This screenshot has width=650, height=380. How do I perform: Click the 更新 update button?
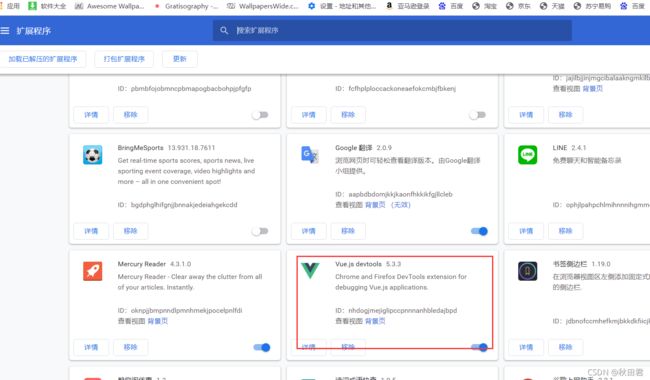coord(179,59)
